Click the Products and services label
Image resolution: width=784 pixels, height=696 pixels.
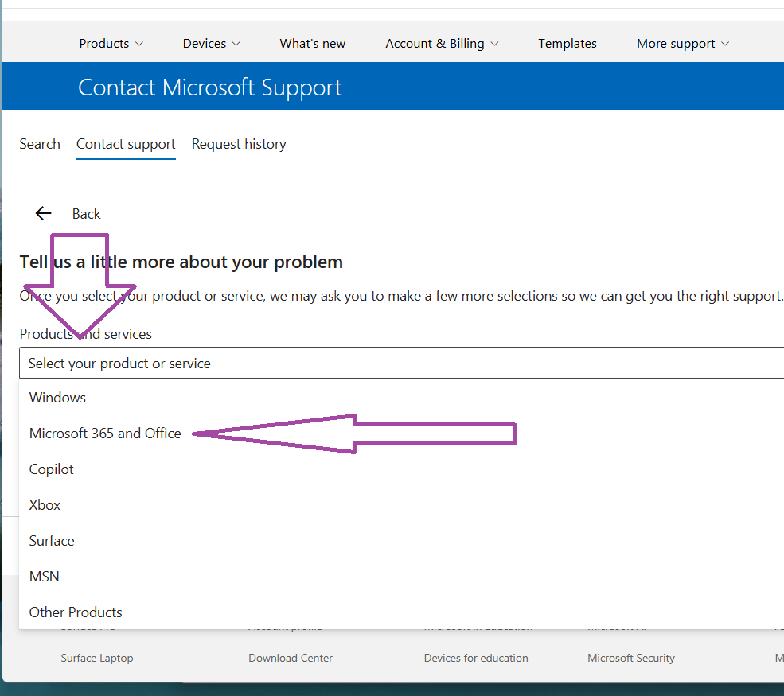85,334
